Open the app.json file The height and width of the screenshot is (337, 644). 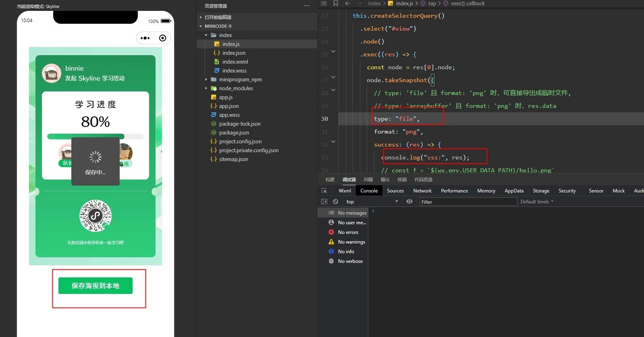click(257, 106)
